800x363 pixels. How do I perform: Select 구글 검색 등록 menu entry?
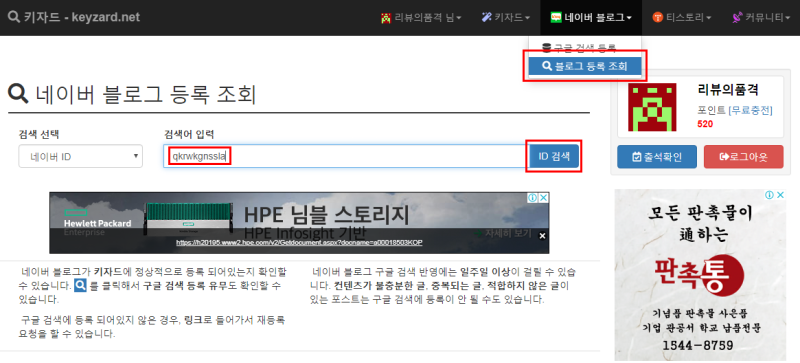585,48
